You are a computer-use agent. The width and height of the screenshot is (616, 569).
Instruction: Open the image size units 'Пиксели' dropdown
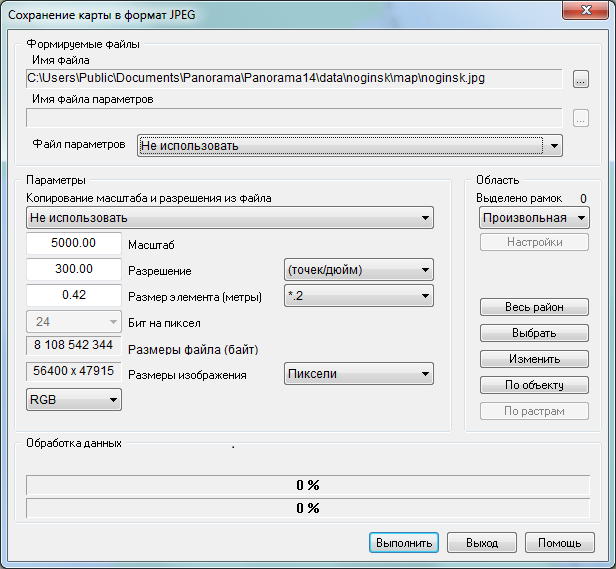[x=357, y=374]
